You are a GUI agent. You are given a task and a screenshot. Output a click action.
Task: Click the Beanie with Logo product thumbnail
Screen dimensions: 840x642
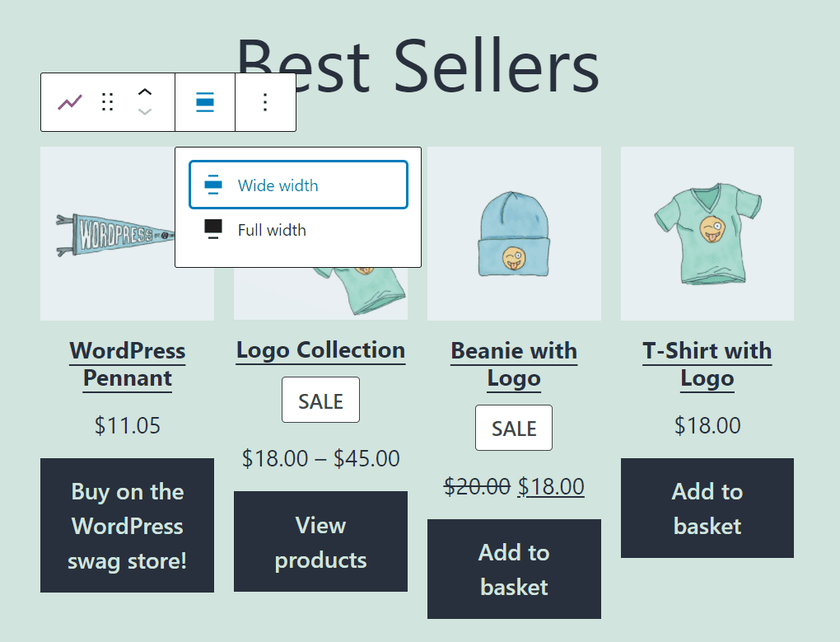pos(514,233)
